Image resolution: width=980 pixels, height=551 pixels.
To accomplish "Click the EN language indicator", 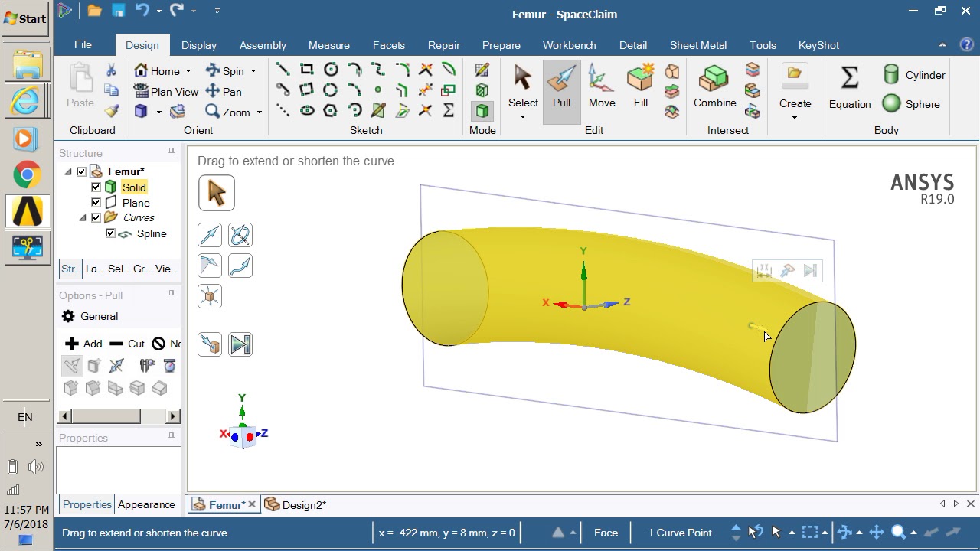I will [x=25, y=417].
